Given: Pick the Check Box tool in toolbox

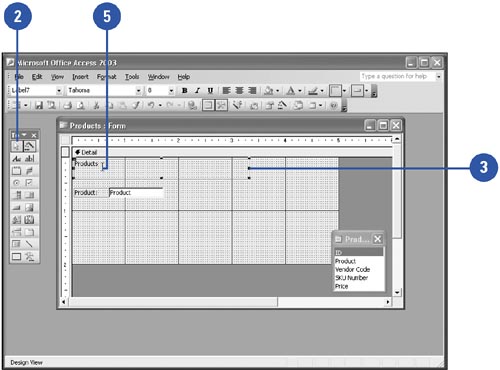Looking at the screenshot, I should coord(29,183).
